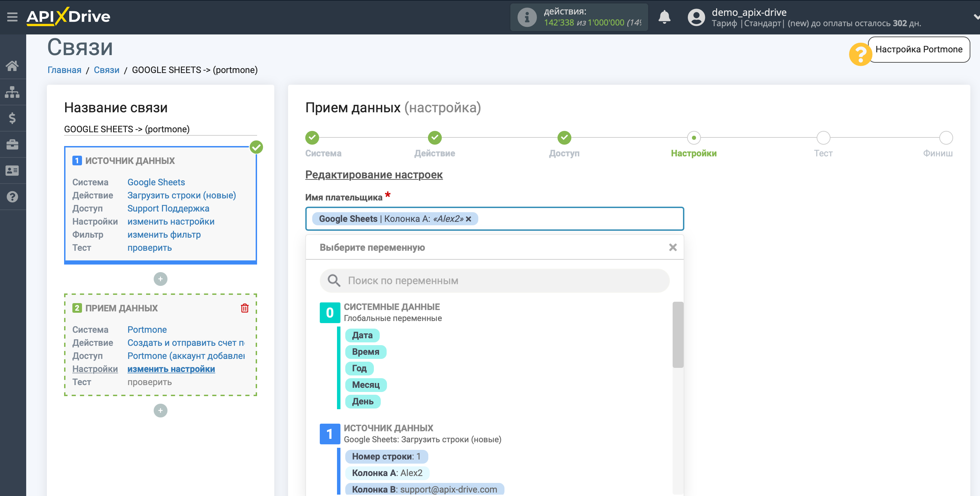Select the Настройки step
This screenshot has width=980, height=496.
(x=694, y=138)
